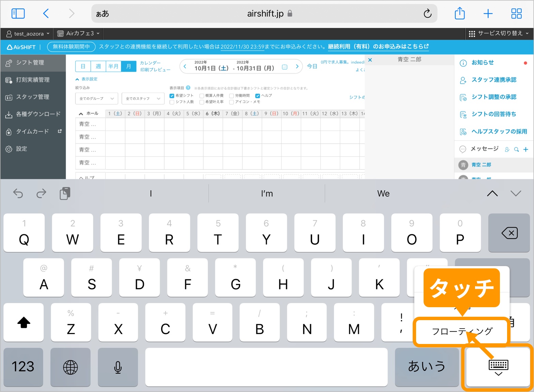The height and width of the screenshot is (392, 534).
Task: Open the 全てのグループ dropdown
Action: point(96,98)
